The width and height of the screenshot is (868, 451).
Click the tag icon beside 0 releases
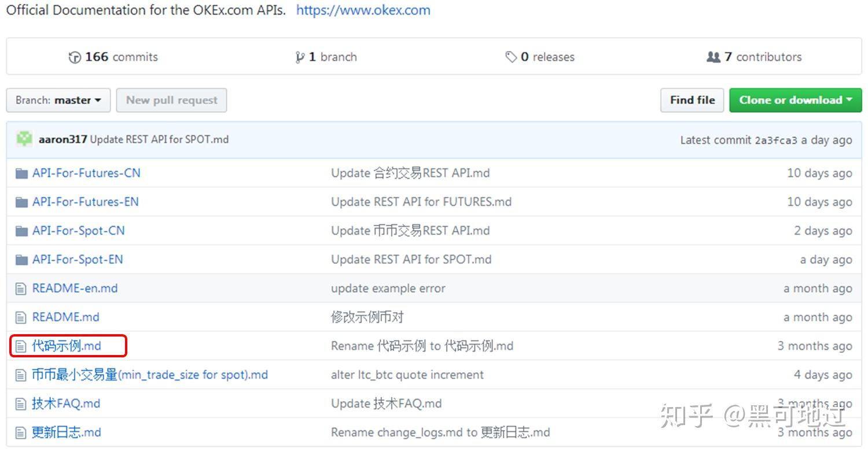coord(512,56)
